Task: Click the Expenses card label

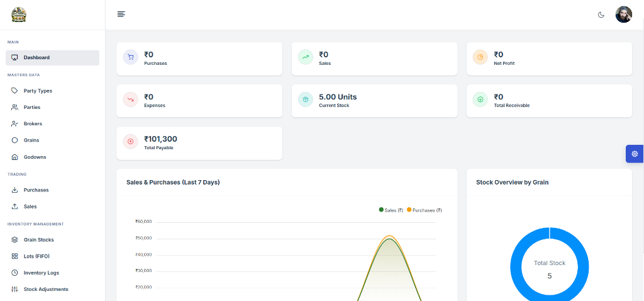Action: click(x=155, y=106)
